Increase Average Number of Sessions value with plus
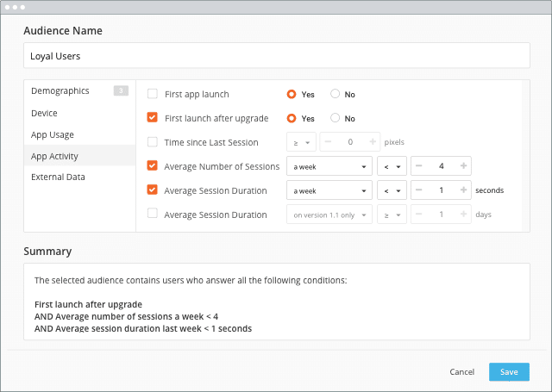 [x=463, y=166]
